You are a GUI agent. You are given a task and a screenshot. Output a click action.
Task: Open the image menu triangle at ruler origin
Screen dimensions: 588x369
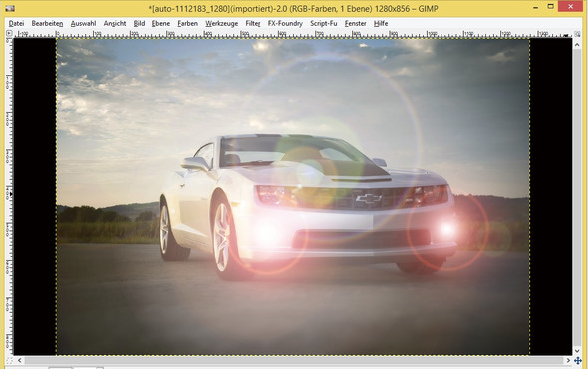(x=9, y=33)
